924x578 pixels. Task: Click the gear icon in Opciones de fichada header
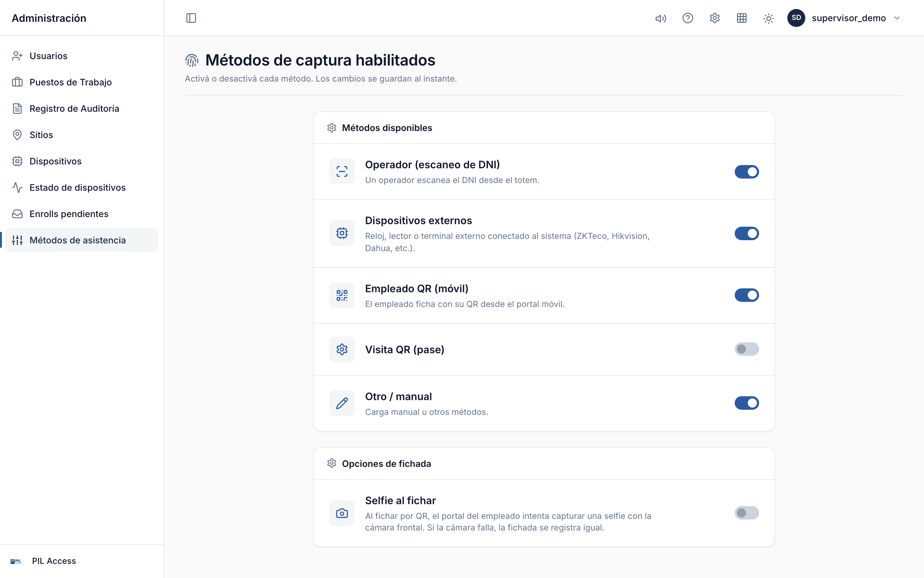pyautogui.click(x=331, y=463)
